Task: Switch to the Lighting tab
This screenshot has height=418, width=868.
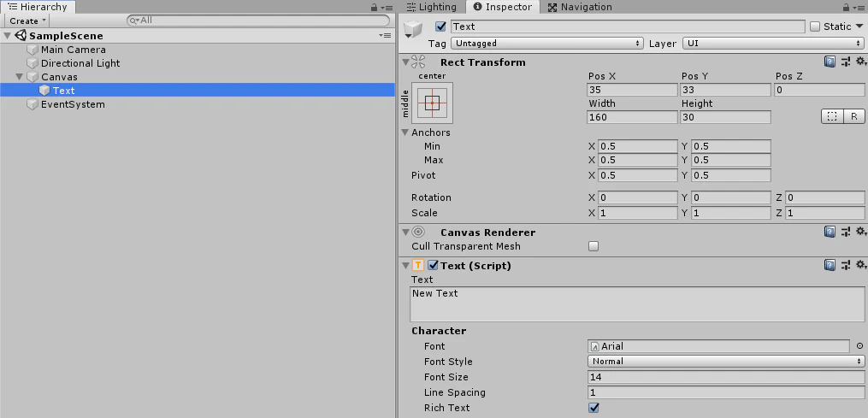Action: (431, 7)
